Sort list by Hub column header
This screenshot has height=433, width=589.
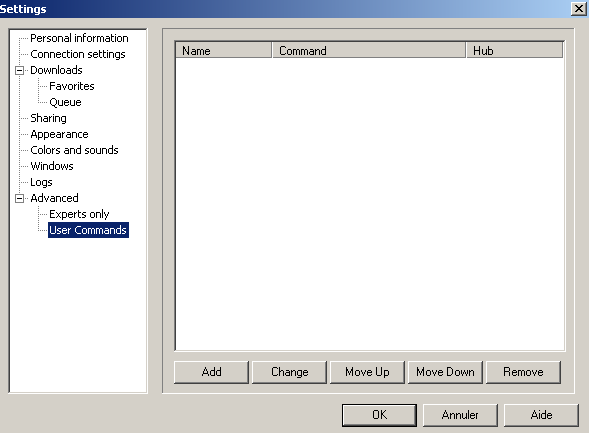[x=514, y=50]
